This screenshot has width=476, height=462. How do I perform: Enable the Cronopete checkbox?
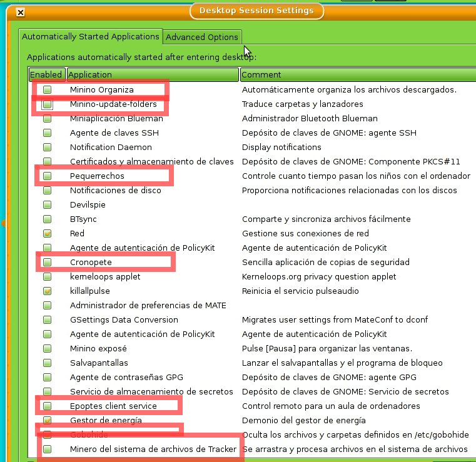[x=47, y=262]
